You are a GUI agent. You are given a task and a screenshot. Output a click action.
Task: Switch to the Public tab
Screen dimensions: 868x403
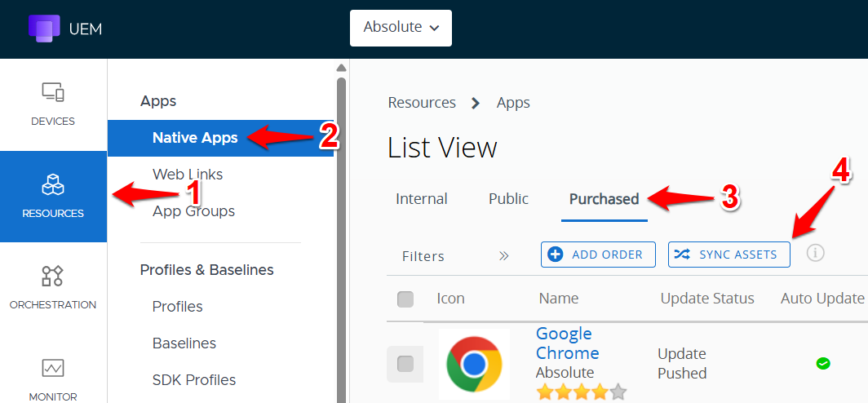[x=509, y=199]
